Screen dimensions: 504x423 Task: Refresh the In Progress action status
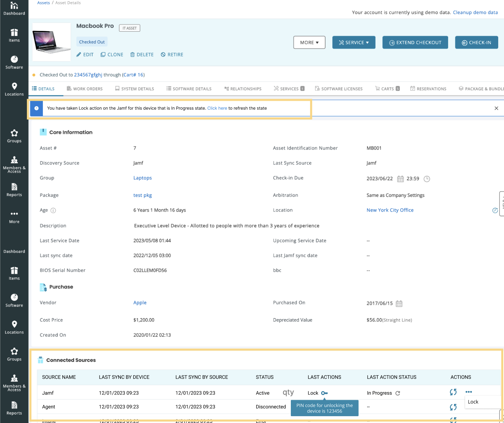397,393
